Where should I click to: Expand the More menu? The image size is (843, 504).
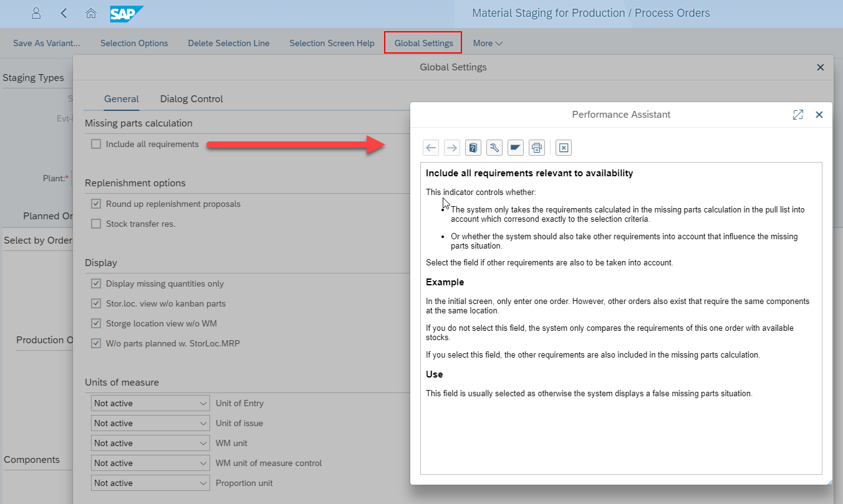[488, 43]
